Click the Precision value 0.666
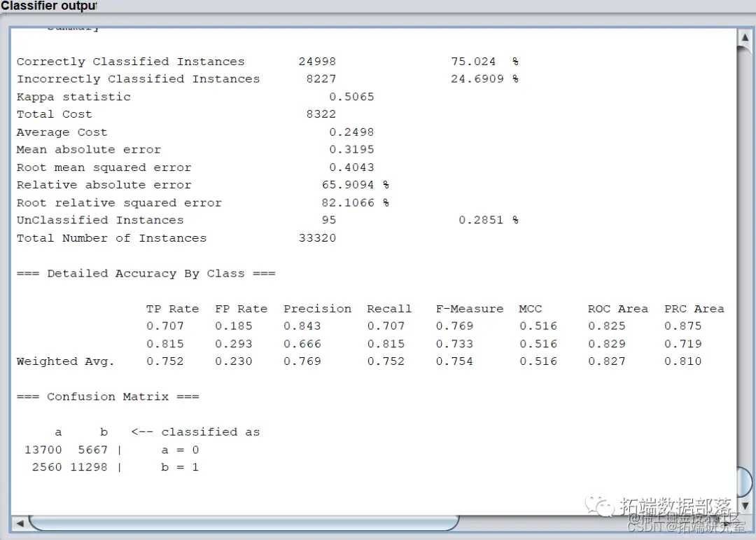756x540 pixels. 302,344
